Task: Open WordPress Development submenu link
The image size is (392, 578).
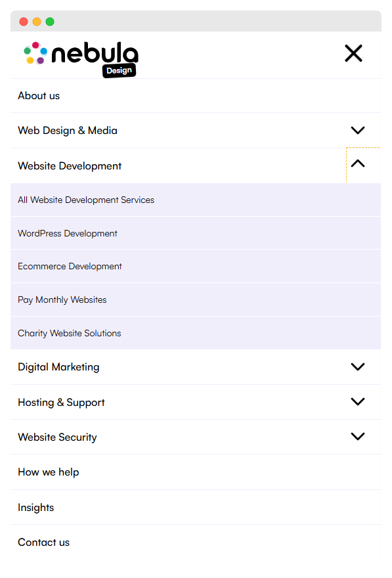Action: (x=68, y=233)
